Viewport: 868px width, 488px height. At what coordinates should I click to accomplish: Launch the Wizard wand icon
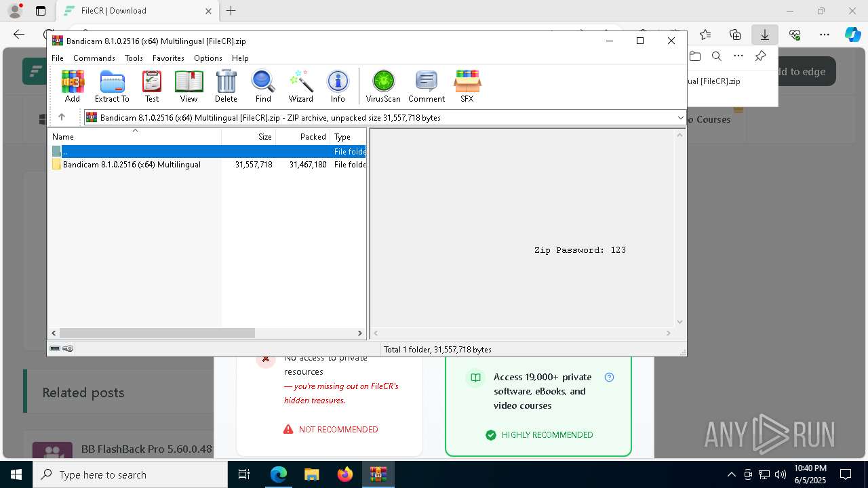(300, 86)
